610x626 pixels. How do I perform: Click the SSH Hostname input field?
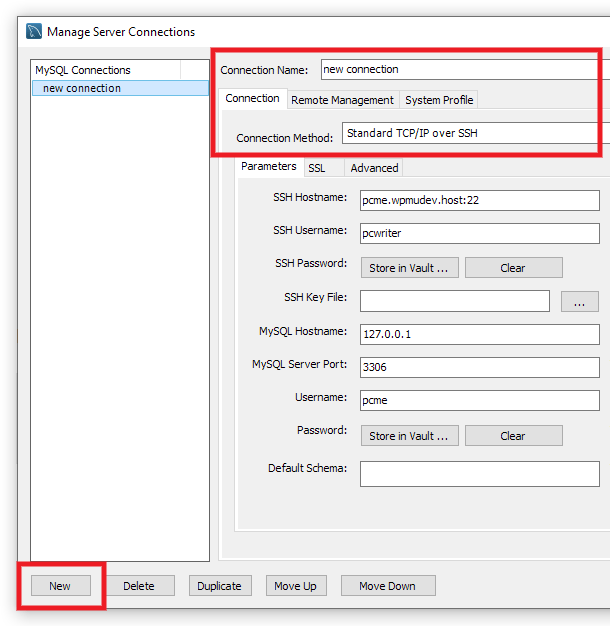pos(479,200)
